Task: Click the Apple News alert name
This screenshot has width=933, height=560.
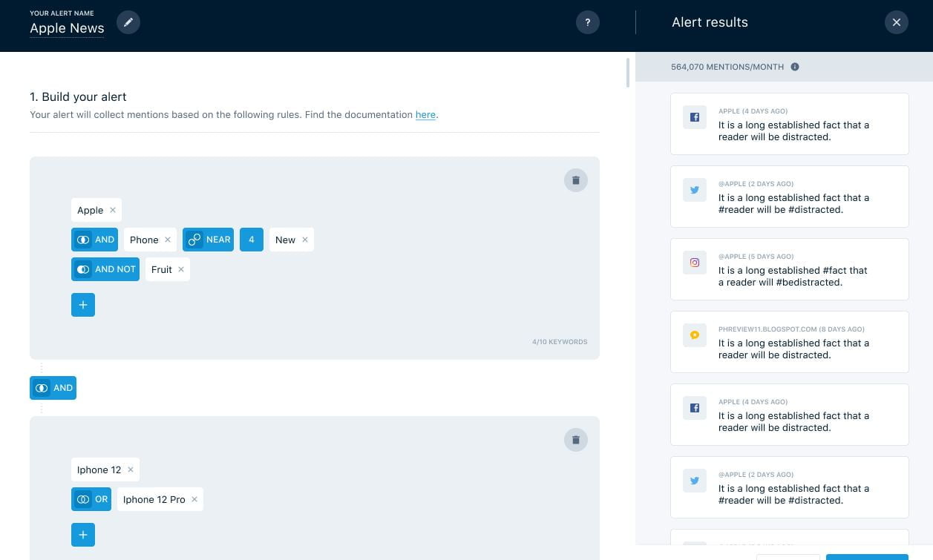Action: pos(67,28)
